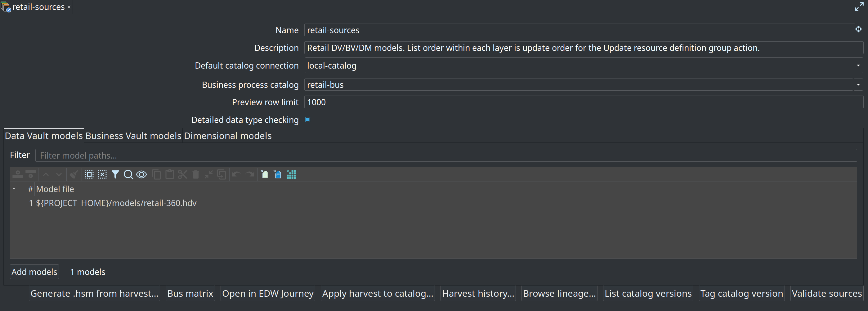Toggle the eye visibility icon in toolbar
The image size is (868, 311).
coord(141,174)
